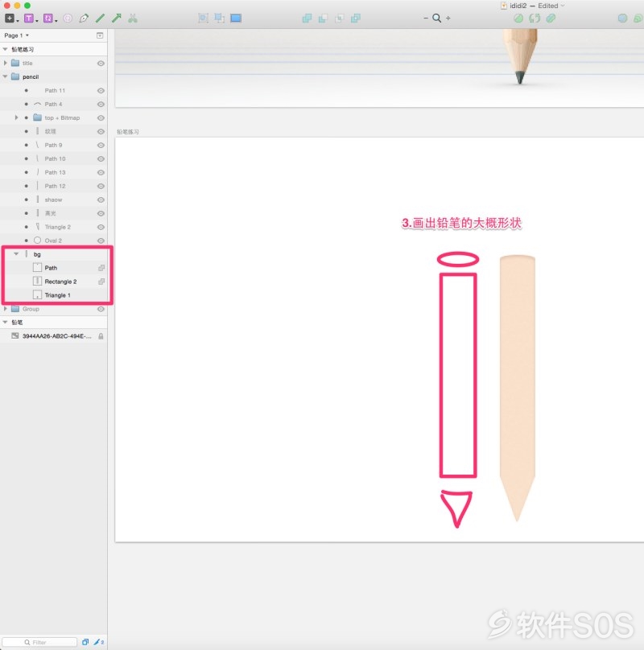Viewport: 644px width, 650px height.
Task: Select the Triangle 1 layer
Action: 54,295
